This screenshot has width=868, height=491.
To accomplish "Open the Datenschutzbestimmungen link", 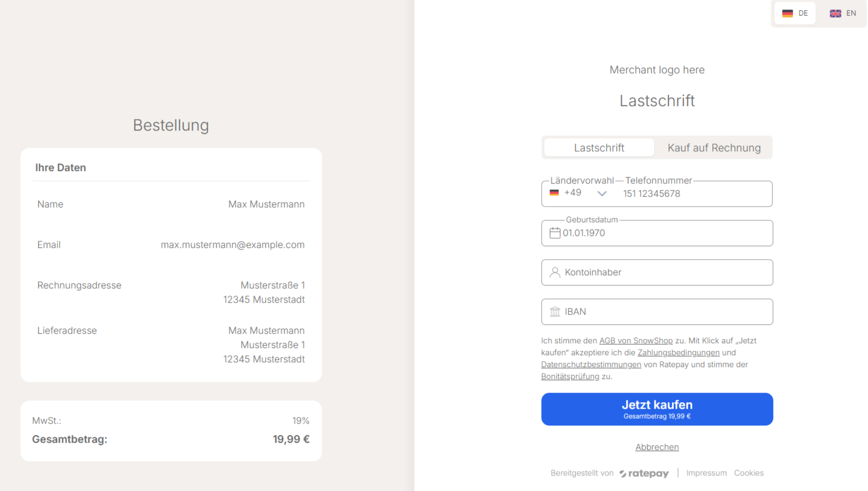I will pyautogui.click(x=591, y=365).
